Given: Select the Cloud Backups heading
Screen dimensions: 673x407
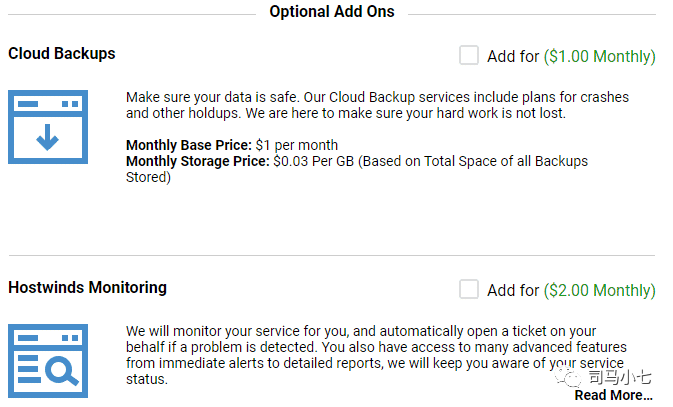Looking at the screenshot, I should pos(62,53).
